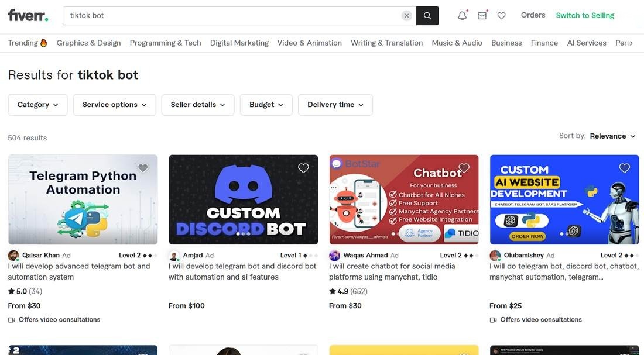644x355 pixels.
Task: Click the Trending fire icon
Action: point(43,43)
